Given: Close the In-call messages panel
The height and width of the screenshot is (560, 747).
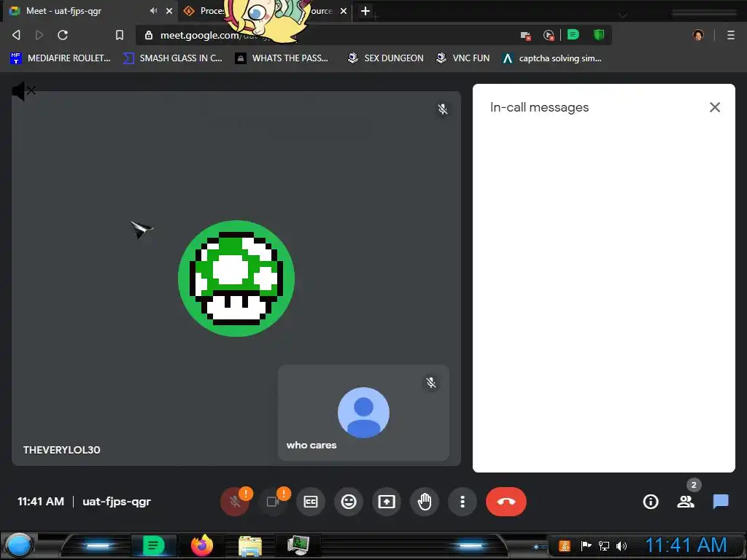Looking at the screenshot, I should [715, 107].
